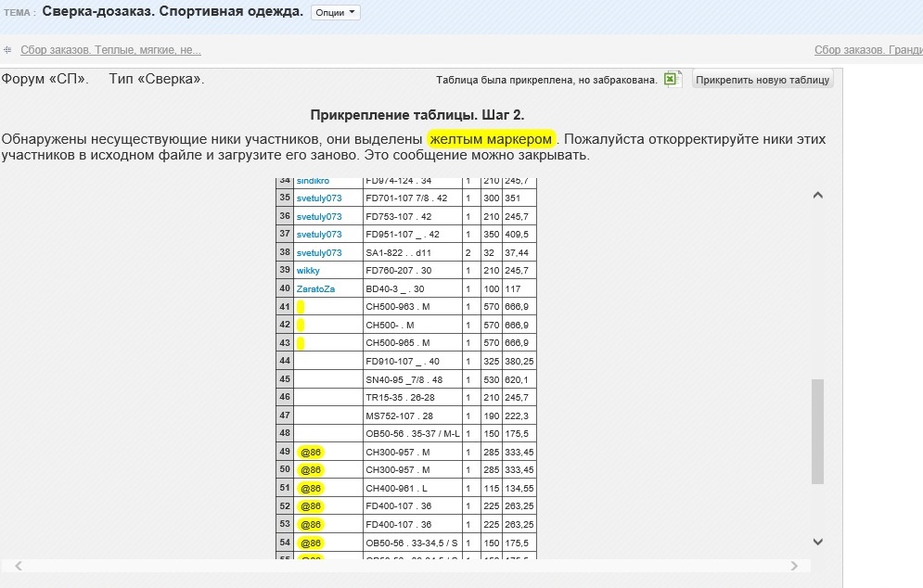Screen dimensions: 923x588
Task: Open the ZaratoZa user link in row 40
Action: (x=315, y=288)
